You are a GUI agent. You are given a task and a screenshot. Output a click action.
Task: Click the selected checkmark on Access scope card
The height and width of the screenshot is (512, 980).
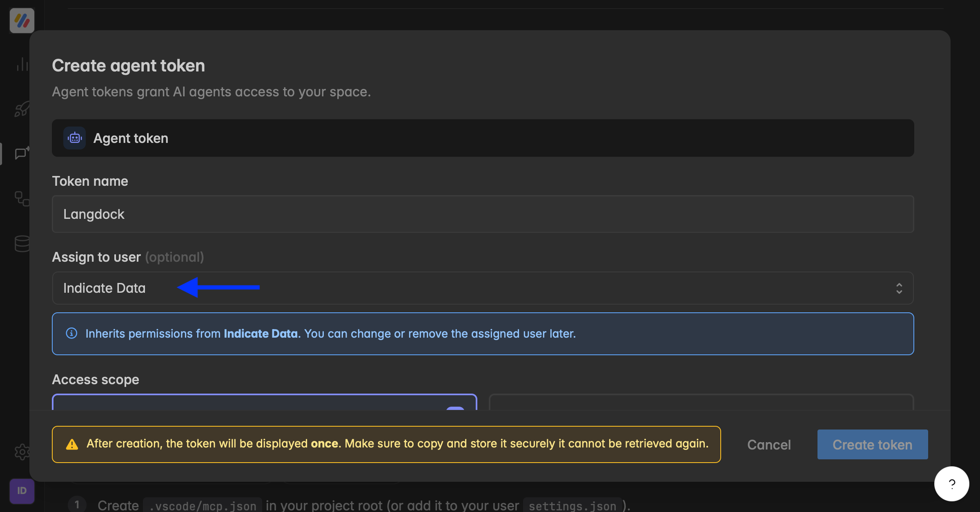pos(455,408)
